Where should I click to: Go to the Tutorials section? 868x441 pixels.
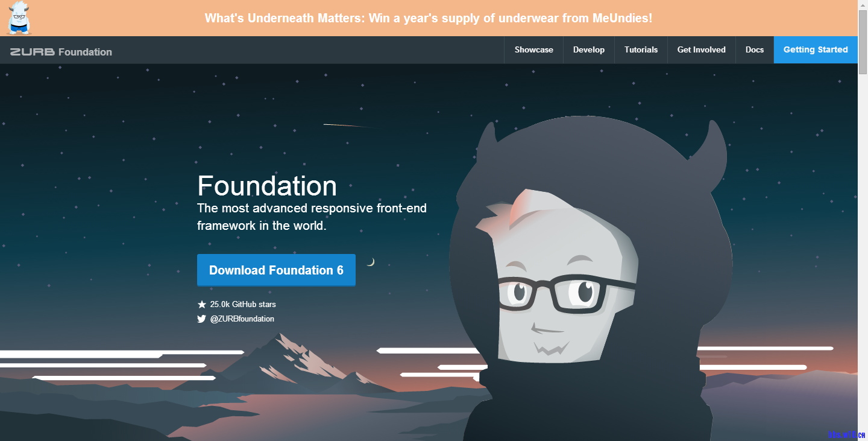tap(641, 50)
